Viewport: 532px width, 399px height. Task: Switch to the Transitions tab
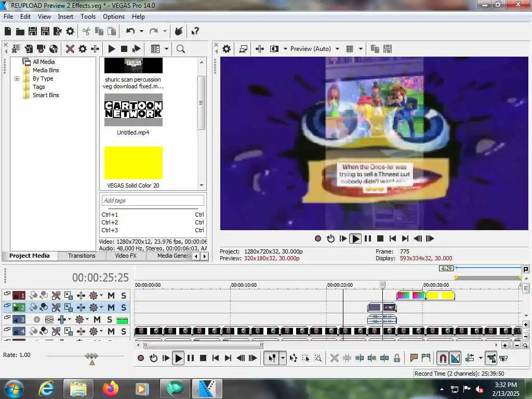pyautogui.click(x=82, y=256)
